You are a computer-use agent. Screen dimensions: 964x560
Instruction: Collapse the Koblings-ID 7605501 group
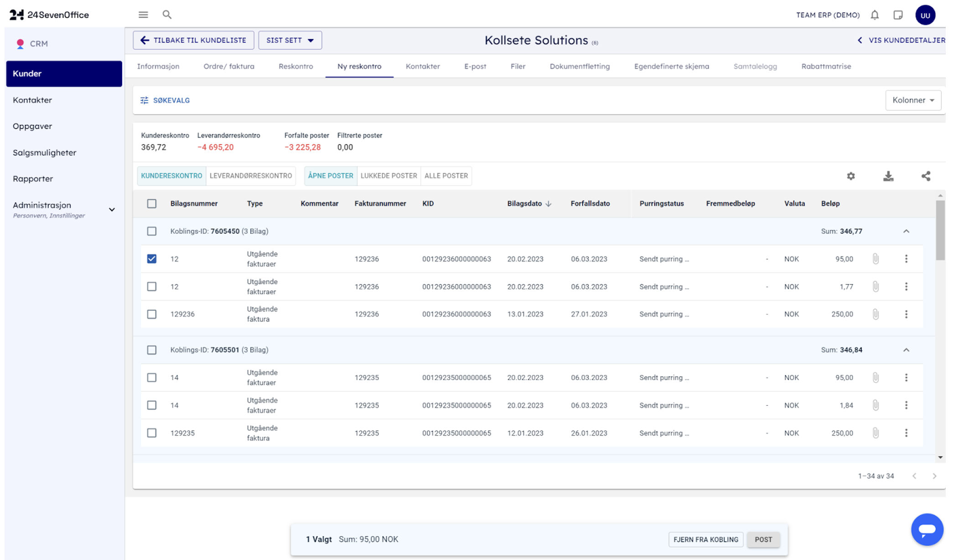(x=906, y=350)
